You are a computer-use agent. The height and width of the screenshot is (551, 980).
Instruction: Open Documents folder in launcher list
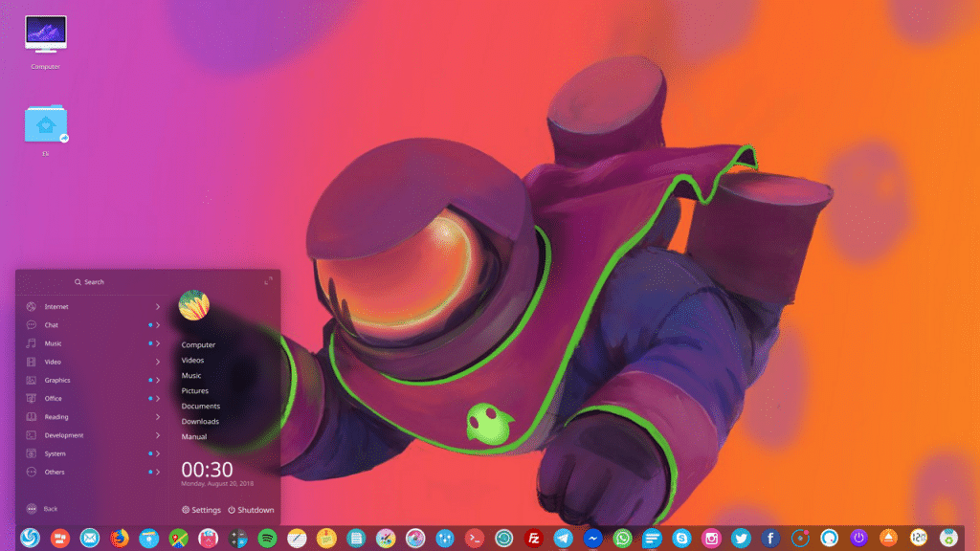(201, 406)
